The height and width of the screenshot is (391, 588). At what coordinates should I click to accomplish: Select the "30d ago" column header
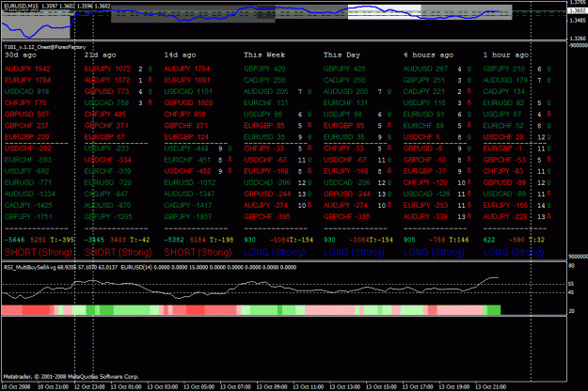[21, 55]
